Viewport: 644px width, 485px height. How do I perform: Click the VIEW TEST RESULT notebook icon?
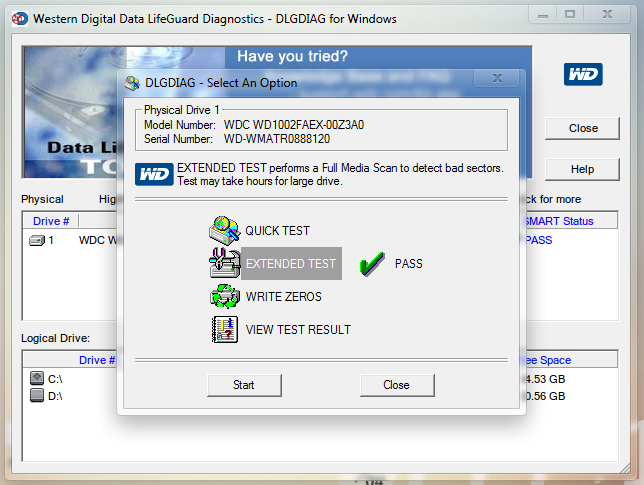(x=225, y=329)
